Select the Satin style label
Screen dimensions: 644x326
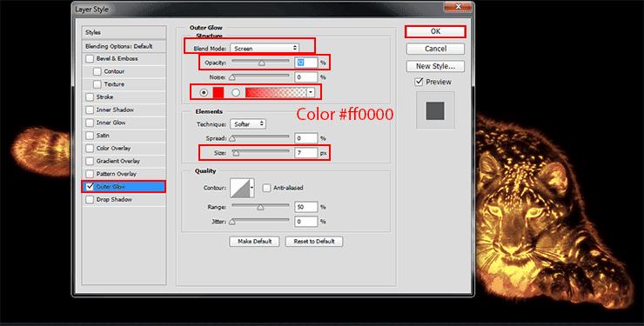click(103, 136)
